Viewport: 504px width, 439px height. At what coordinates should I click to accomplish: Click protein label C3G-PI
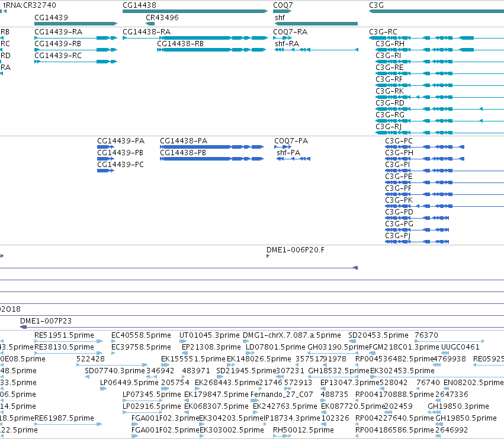pos(397,165)
